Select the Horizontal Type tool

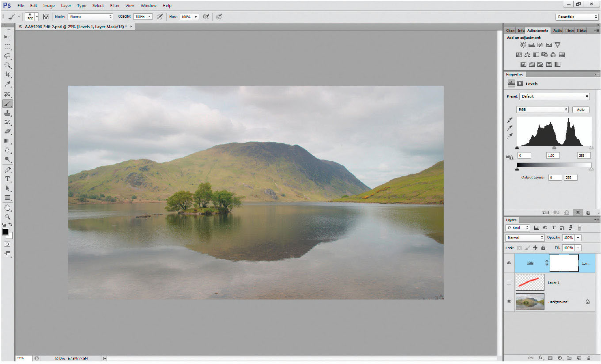pyautogui.click(x=8, y=179)
